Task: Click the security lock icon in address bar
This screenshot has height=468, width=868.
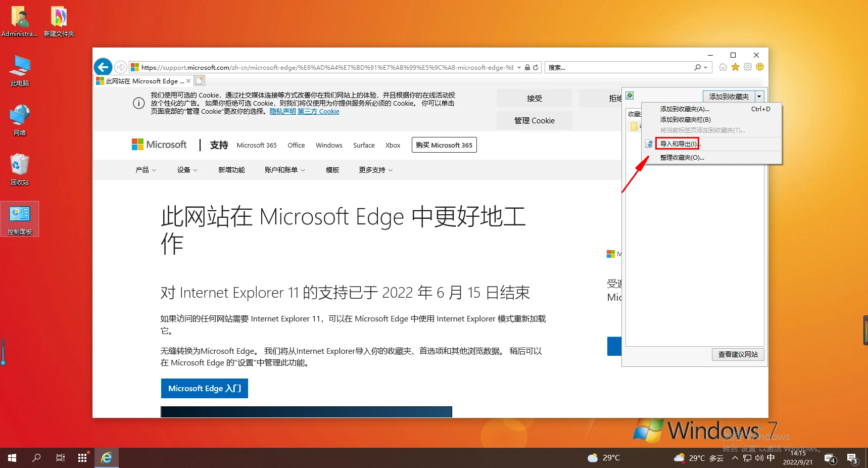Action: click(x=527, y=67)
